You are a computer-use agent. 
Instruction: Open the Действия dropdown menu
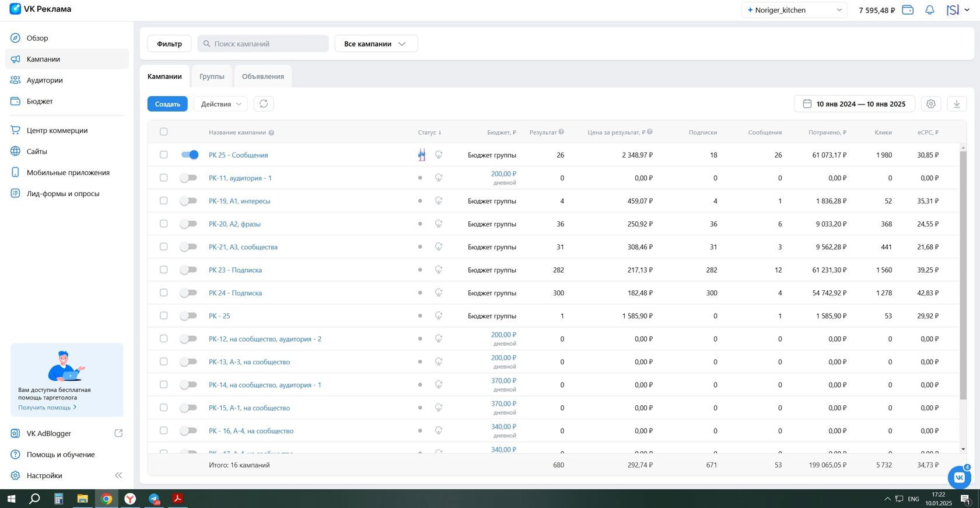click(x=220, y=104)
